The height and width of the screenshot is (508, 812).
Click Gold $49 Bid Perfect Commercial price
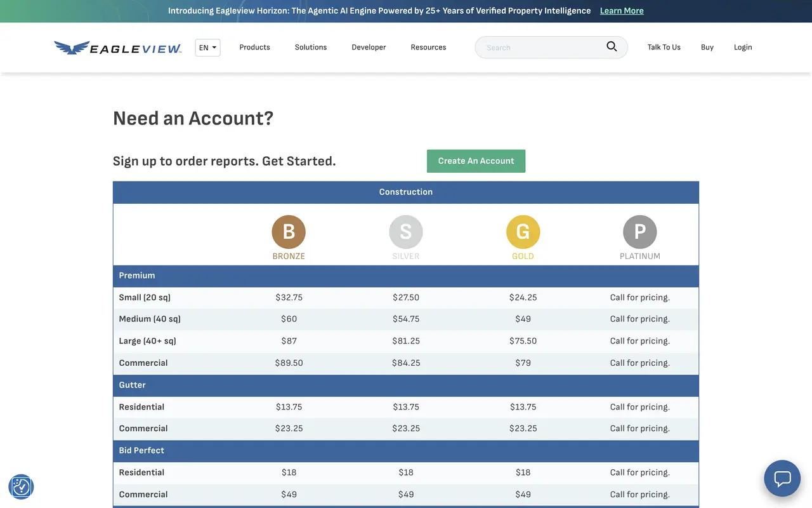tap(523, 494)
